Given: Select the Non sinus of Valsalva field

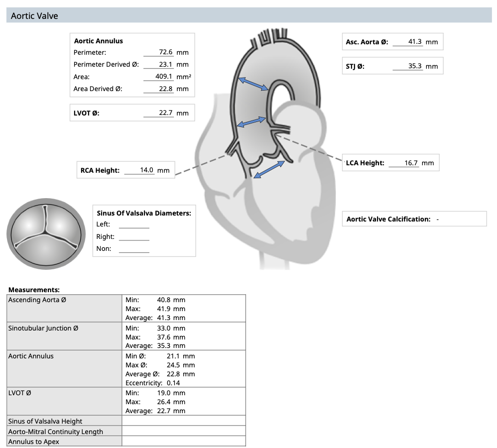Looking at the screenshot, I should [134, 249].
